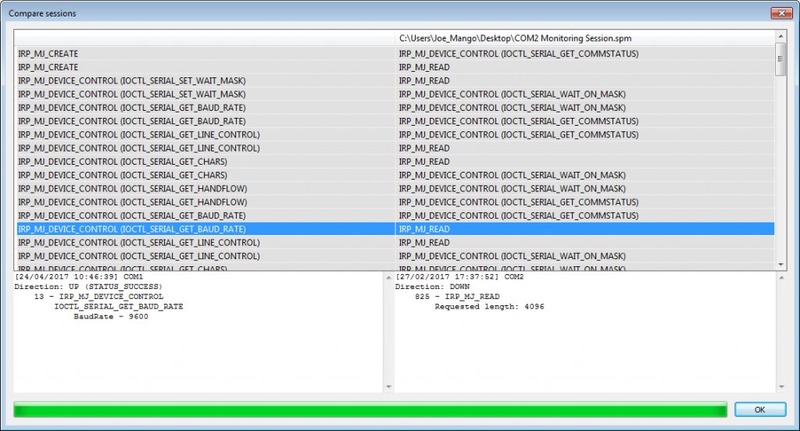
Task: Click the '13 - IRP_MJ_DEVICE_CONTROL' details line
Action: click(99, 297)
